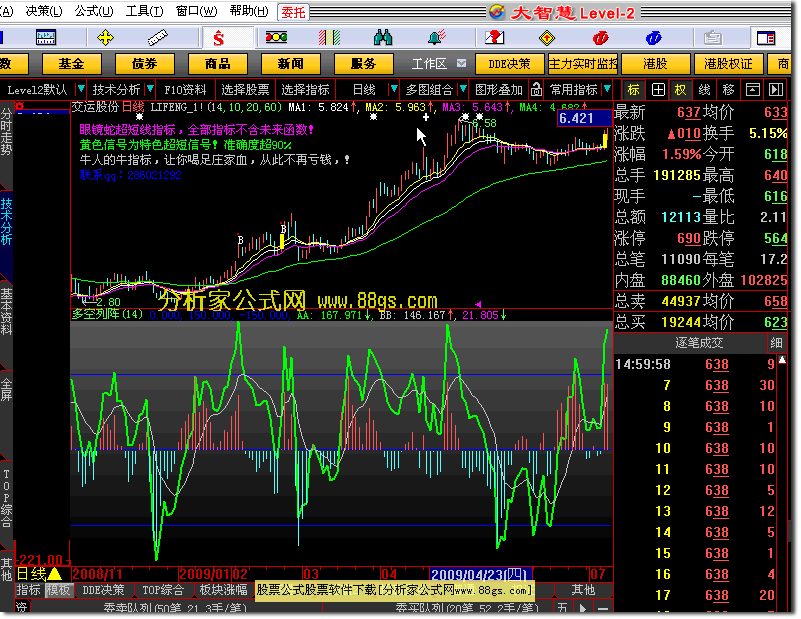Screen dimensions: 801x619
Task: Click the boxed triangle icon next to 移
Action: [752, 90]
